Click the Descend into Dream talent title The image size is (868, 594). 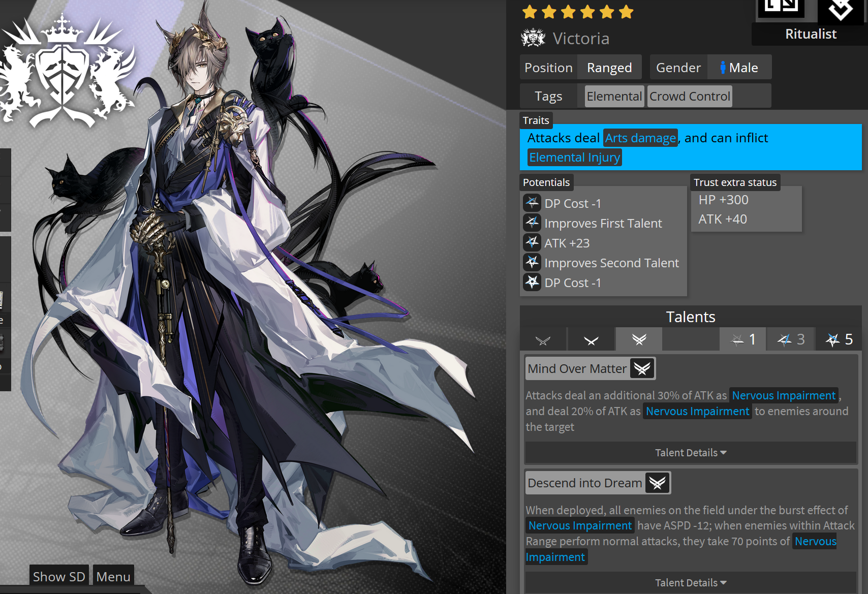585,483
